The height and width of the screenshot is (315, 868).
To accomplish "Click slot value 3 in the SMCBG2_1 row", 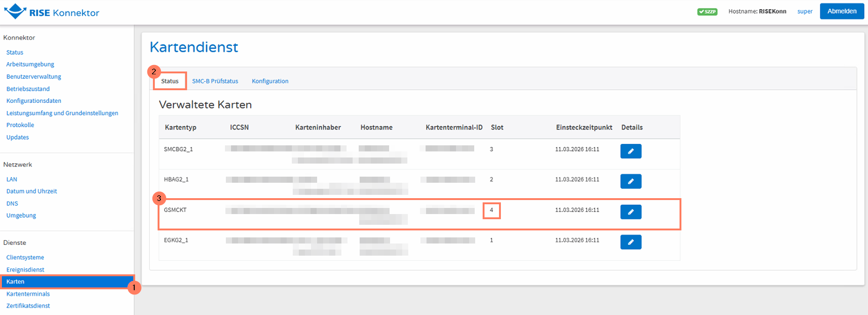I will 492,150.
